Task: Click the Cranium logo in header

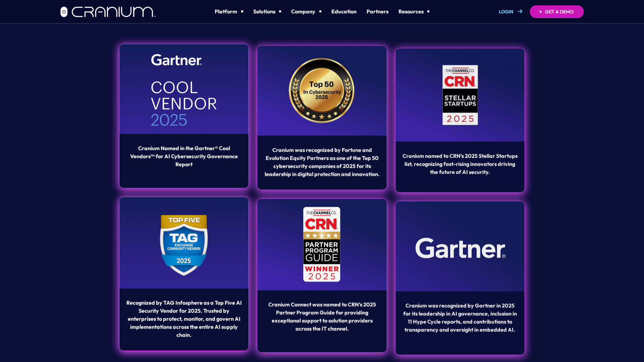Action: coord(108,12)
